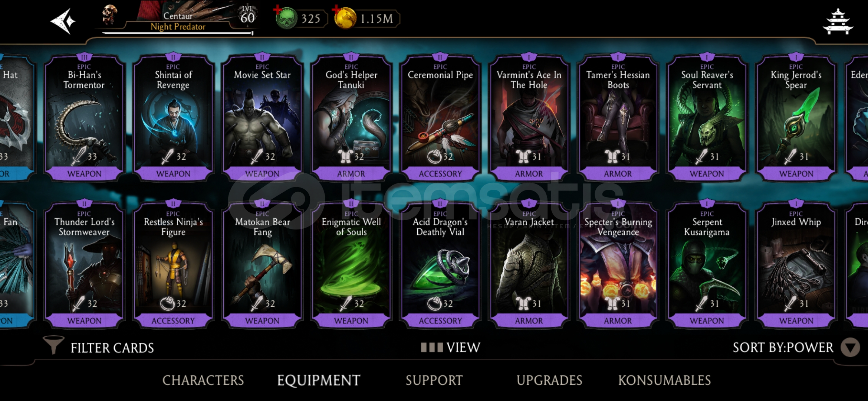This screenshot has height=401, width=868.
Task: Open the Upgrades tab
Action: 549,380
